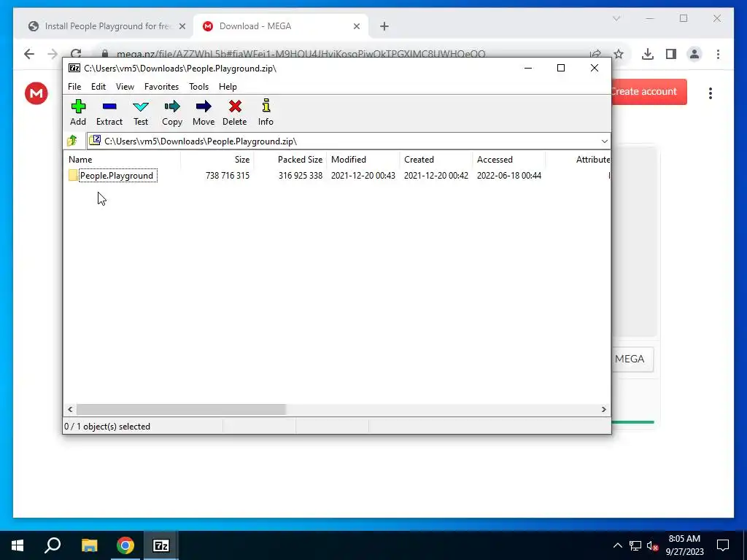747x560 pixels.
Task: Reload the Chrome page
Action: click(76, 54)
